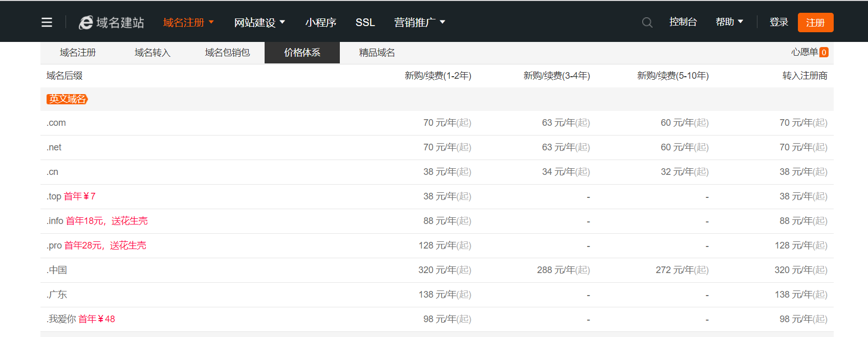Click .中国 1-2年 price 320 元/年
868x337 pixels.
pyautogui.click(x=445, y=270)
